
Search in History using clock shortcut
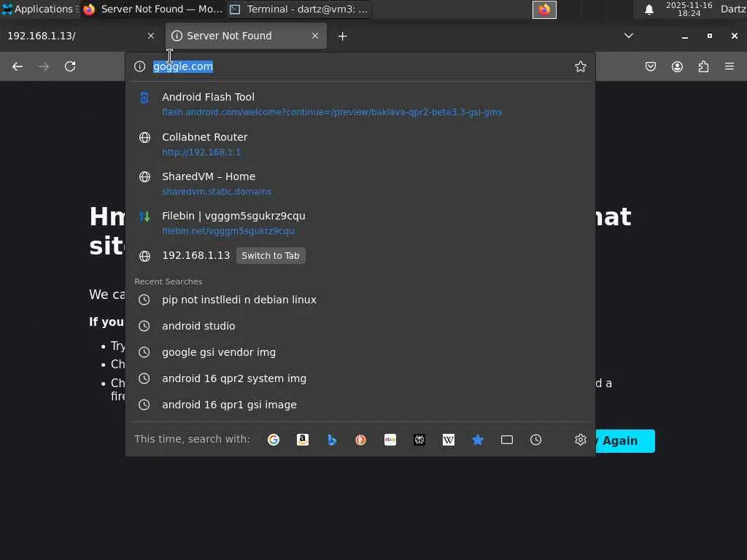pyautogui.click(x=536, y=440)
